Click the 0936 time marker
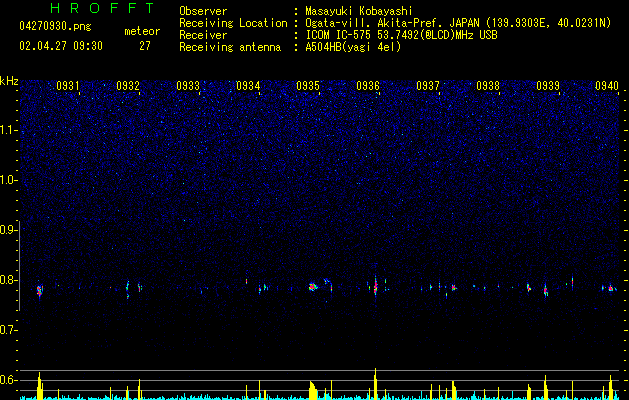 (368, 86)
